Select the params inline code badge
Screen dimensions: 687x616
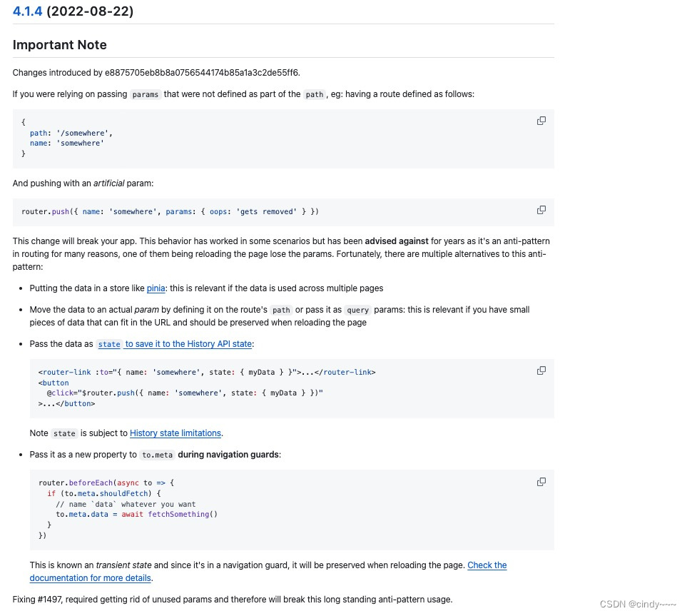point(145,94)
